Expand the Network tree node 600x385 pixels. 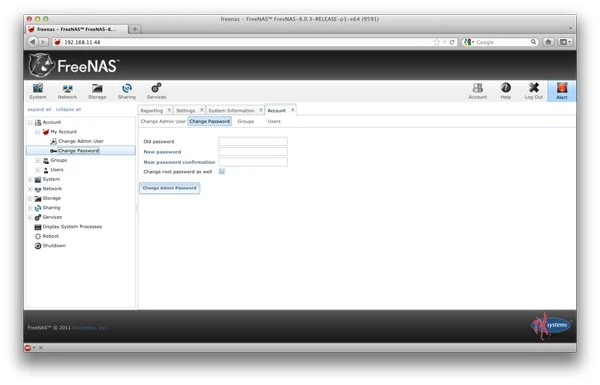tap(30, 189)
